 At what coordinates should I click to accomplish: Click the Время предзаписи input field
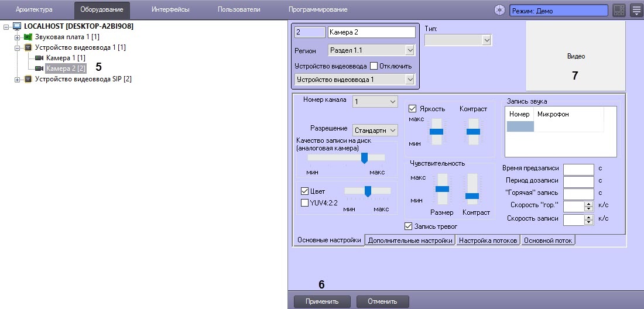pos(578,169)
